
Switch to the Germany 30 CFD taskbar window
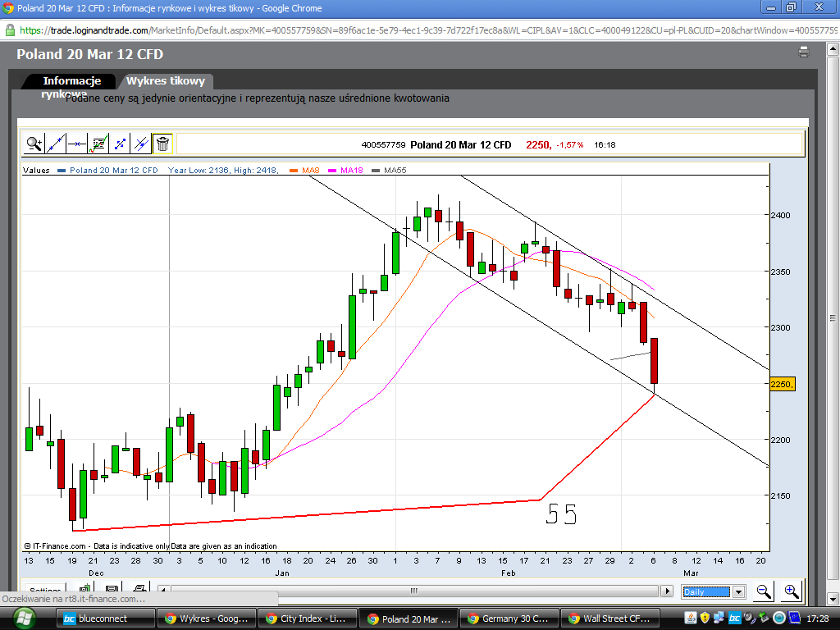[x=509, y=619]
